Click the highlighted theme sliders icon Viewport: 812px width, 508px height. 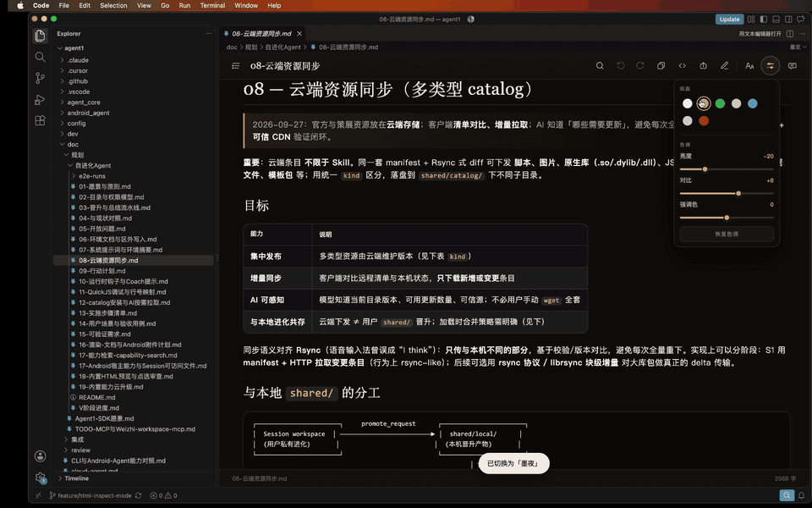click(770, 66)
